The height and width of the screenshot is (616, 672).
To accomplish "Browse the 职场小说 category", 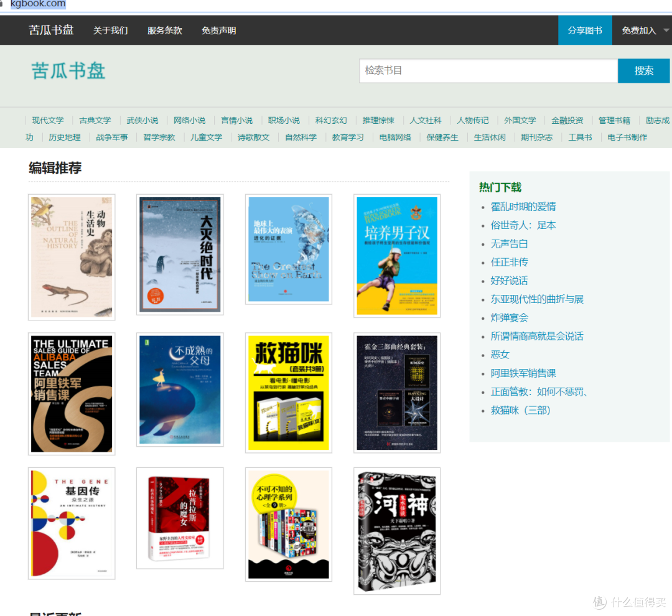I will [x=284, y=121].
